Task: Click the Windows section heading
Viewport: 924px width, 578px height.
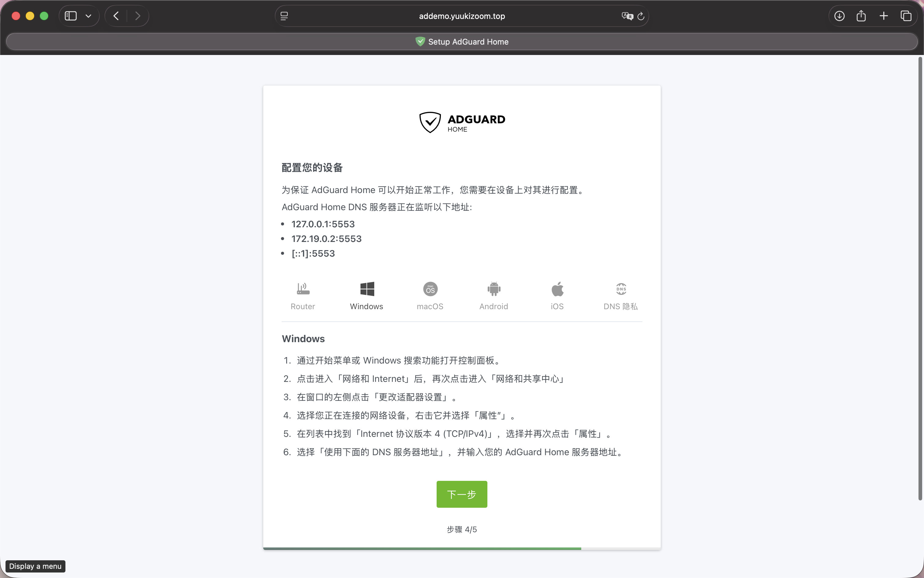Action: pyautogui.click(x=303, y=339)
